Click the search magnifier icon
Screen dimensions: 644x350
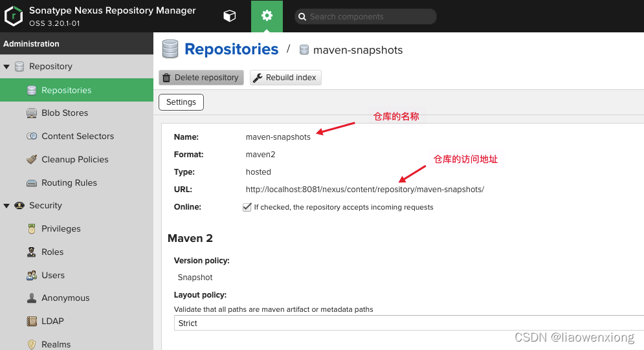pos(302,17)
